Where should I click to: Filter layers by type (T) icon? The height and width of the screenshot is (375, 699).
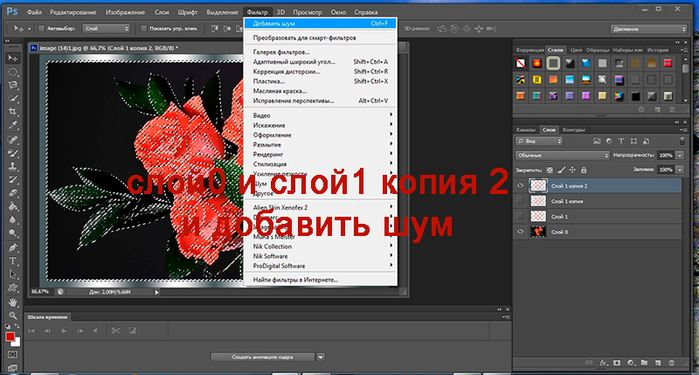(x=621, y=141)
